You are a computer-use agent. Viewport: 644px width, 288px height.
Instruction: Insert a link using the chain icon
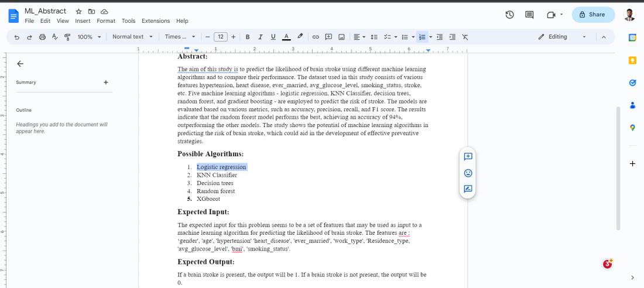point(316,37)
